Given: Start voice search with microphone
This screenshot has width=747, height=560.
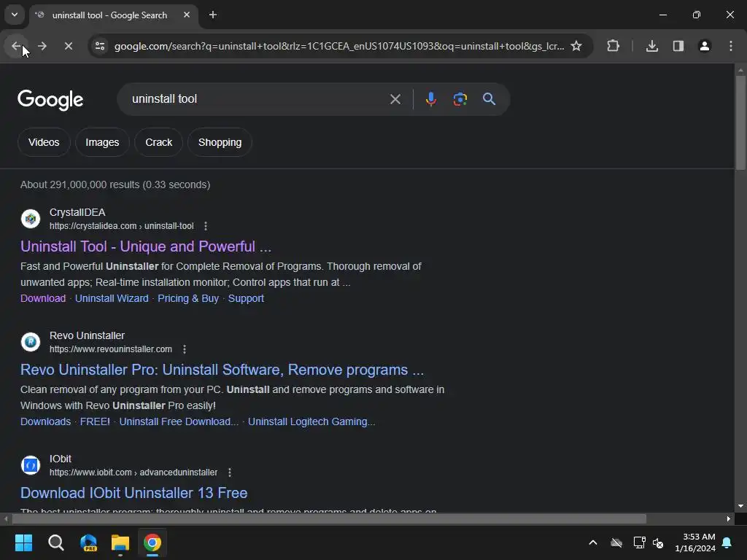Looking at the screenshot, I should coord(431,99).
